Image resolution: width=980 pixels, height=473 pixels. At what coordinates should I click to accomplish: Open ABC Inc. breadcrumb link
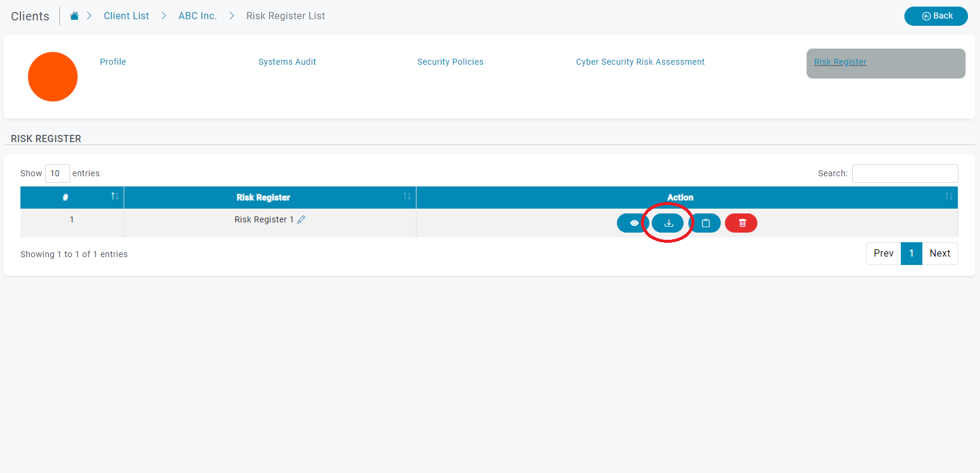pos(197,16)
